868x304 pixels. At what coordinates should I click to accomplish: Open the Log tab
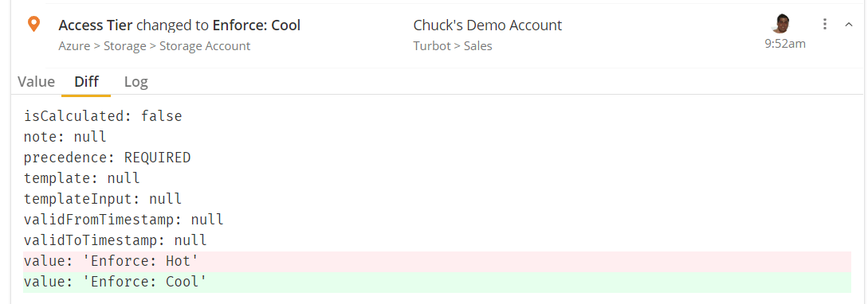(136, 82)
